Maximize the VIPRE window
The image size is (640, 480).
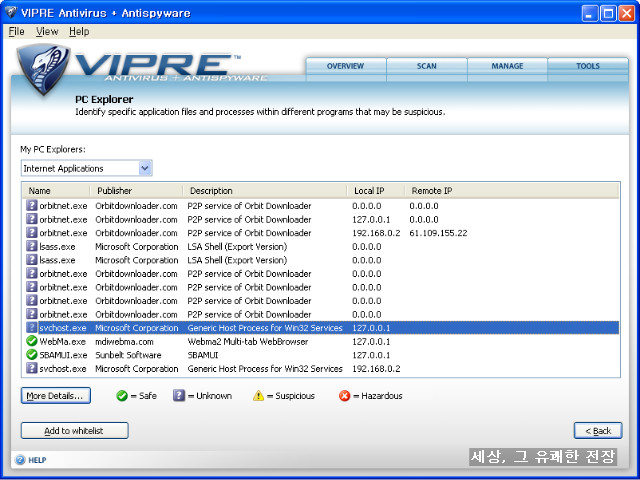coord(608,13)
